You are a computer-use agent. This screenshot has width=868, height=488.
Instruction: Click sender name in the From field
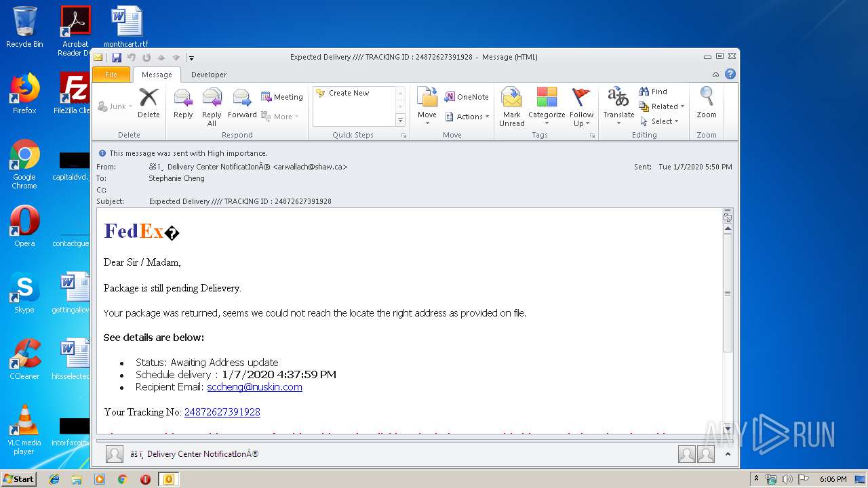[x=248, y=167]
